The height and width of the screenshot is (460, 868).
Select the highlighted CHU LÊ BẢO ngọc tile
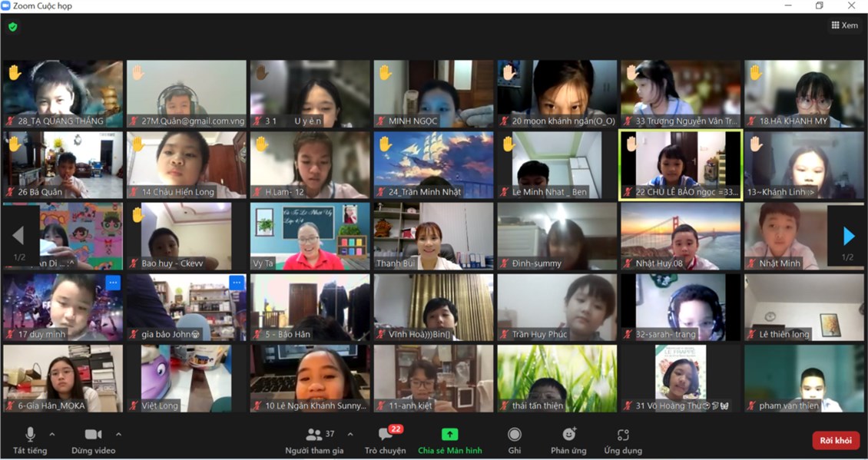(x=680, y=164)
